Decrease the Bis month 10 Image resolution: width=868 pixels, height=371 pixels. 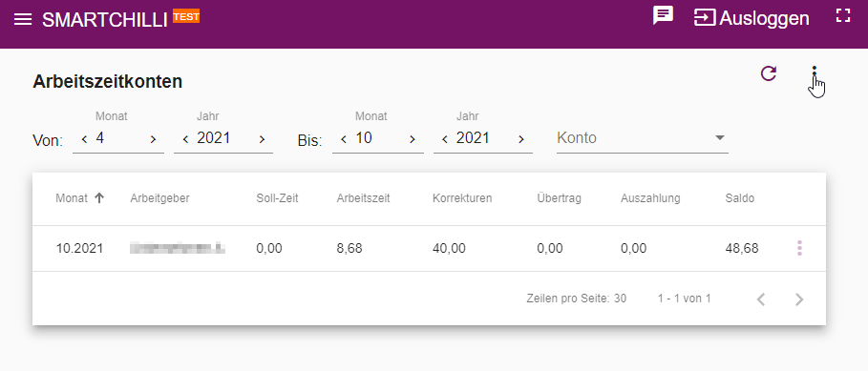(343, 140)
